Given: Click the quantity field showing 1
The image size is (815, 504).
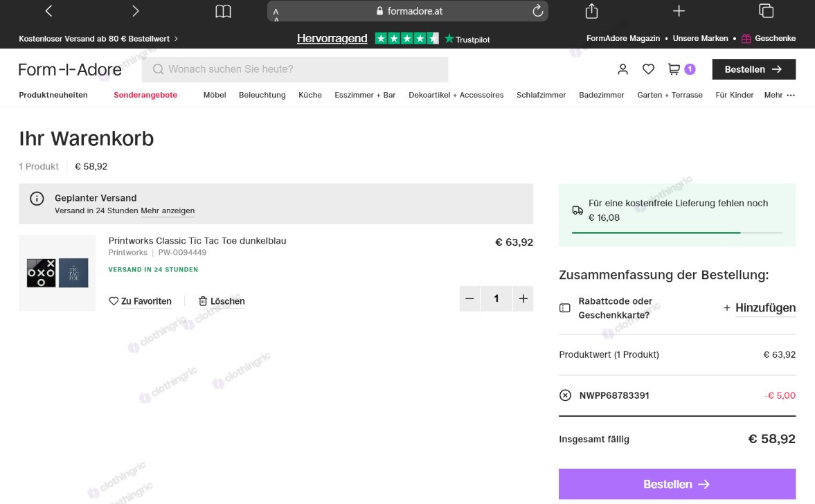Looking at the screenshot, I should pos(496,298).
